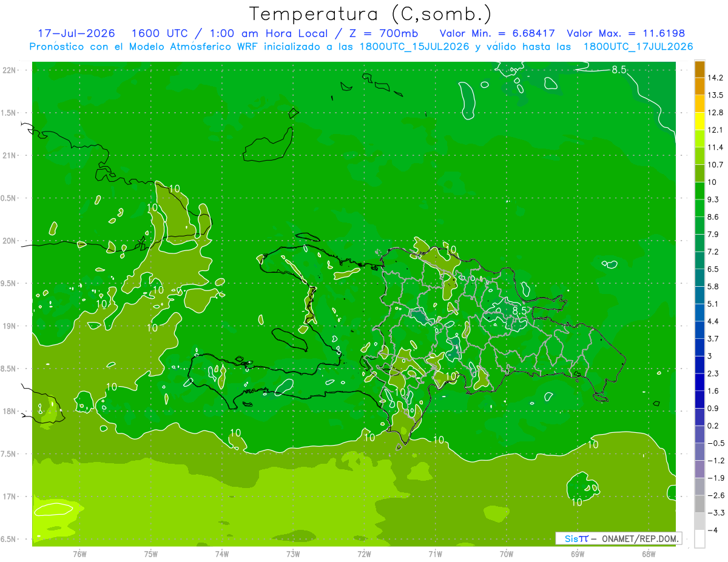
Task: Click the -2.6 colorbar value
Action: (x=716, y=495)
